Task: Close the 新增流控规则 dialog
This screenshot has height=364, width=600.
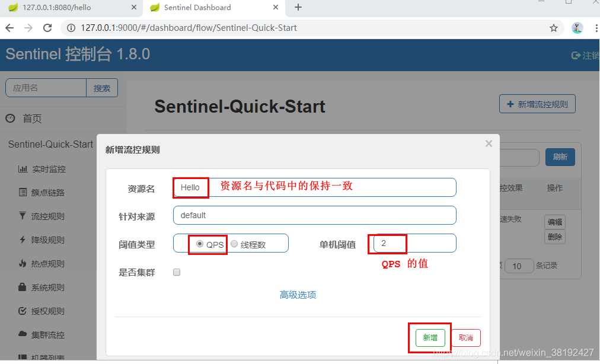Action: click(x=489, y=143)
